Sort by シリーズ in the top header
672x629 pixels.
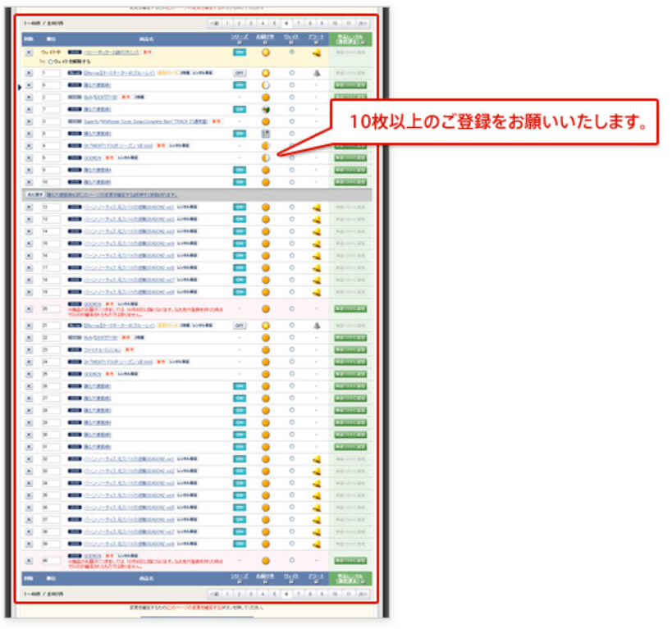[240, 39]
